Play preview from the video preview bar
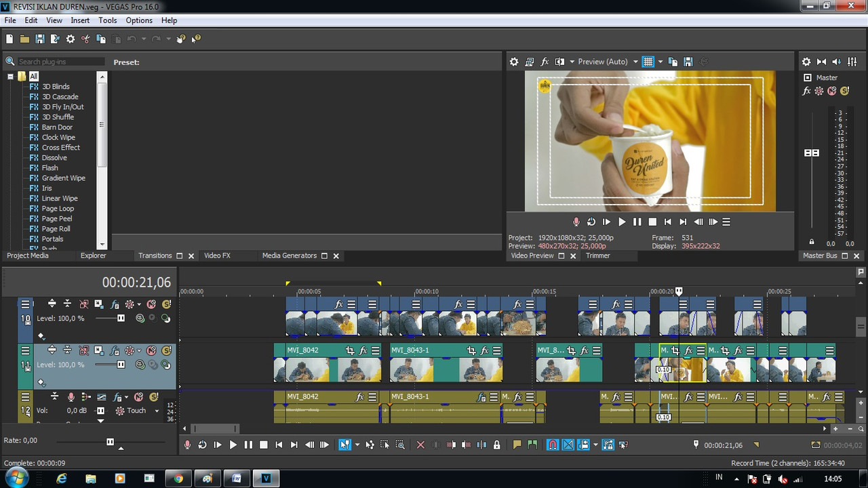The image size is (868, 488). tap(622, 222)
